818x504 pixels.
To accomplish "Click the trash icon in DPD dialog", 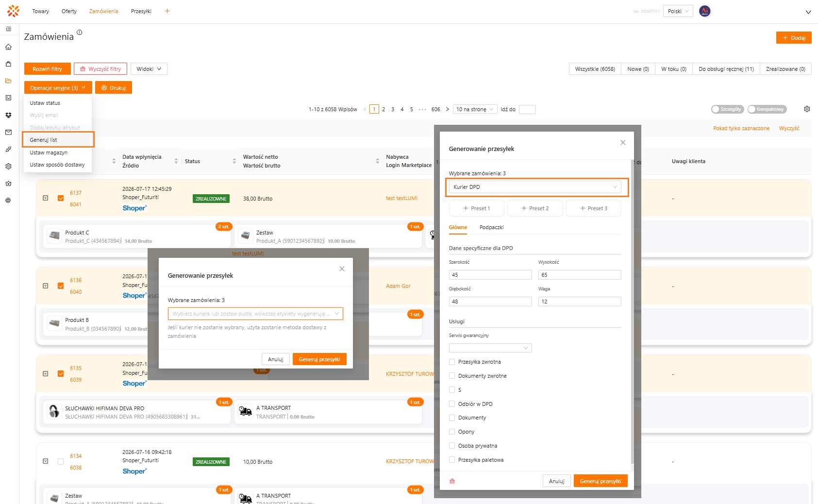I will (x=452, y=481).
